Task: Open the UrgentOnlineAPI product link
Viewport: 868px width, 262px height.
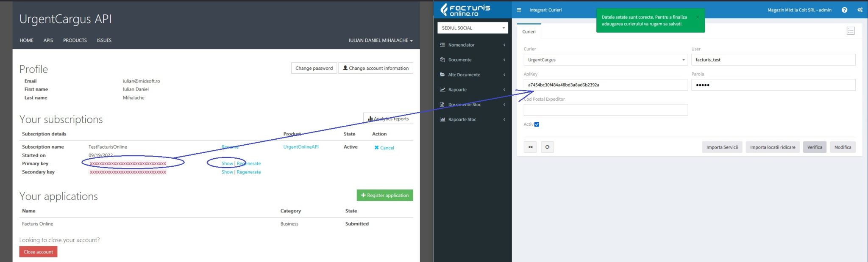Action: [301, 147]
